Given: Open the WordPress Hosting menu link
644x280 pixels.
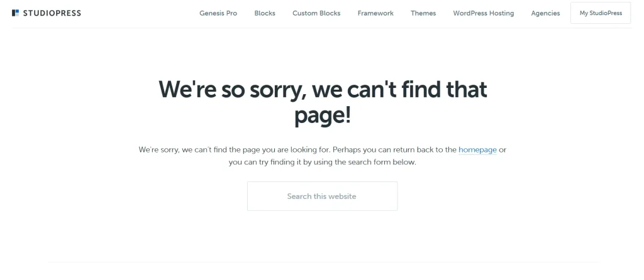Looking at the screenshot, I should (x=484, y=13).
